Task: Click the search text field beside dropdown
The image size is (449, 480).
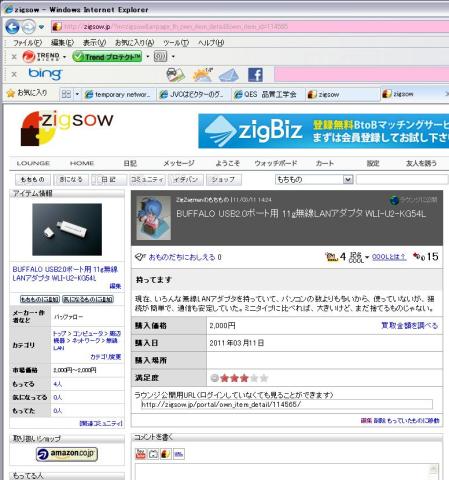Action: tap(402, 180)
